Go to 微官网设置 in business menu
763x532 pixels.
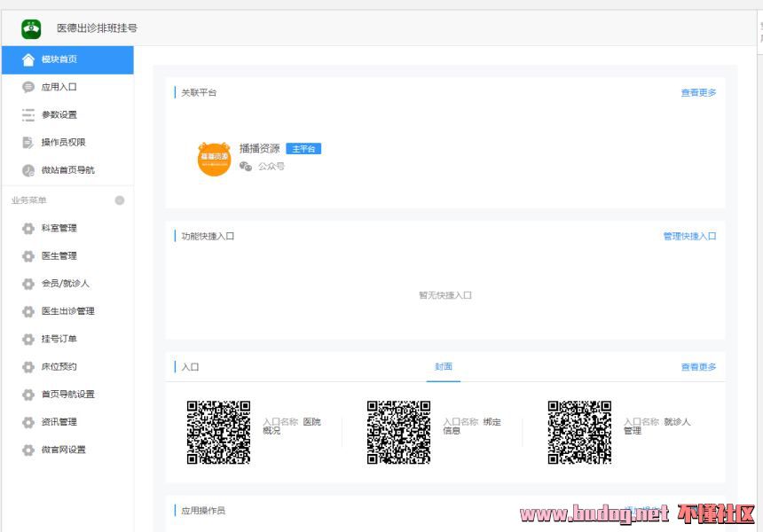(67, 450)
